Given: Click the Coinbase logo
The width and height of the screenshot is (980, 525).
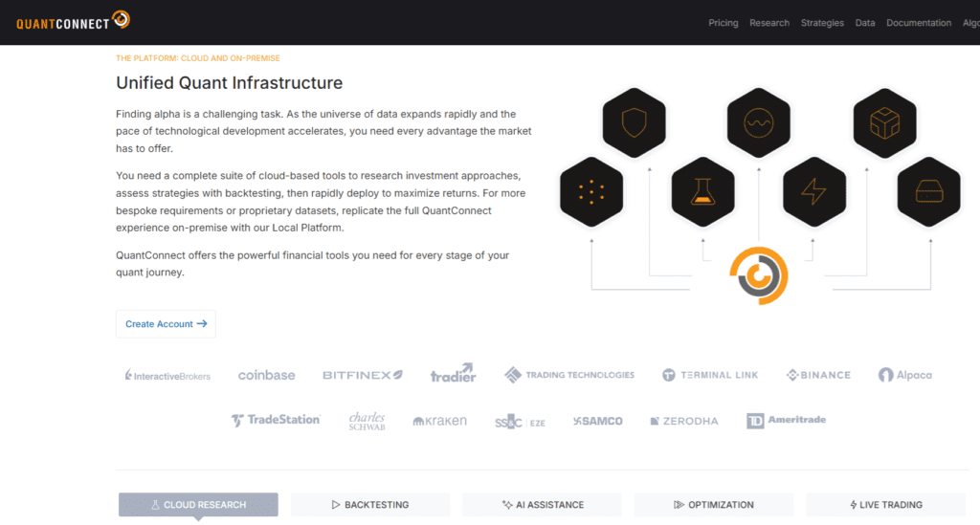Looking at the screenshot, I should [x=266, y=375].
